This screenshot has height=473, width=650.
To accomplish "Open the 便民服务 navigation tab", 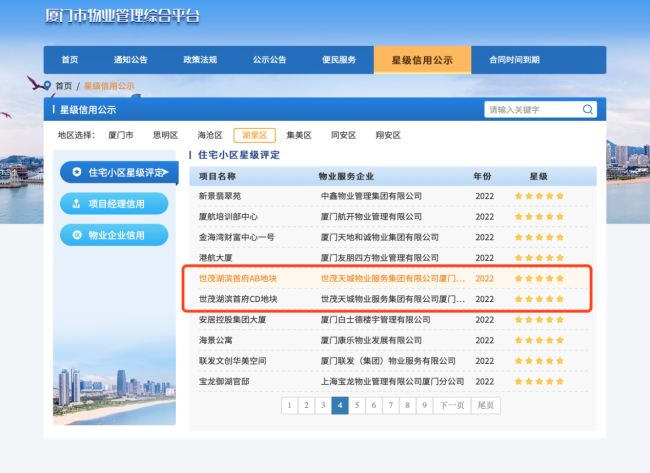I will pos(339,60).
